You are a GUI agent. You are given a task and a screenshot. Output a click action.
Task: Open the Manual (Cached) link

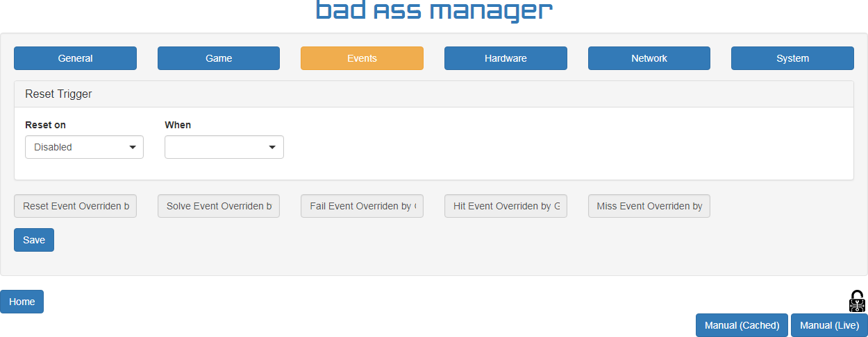pos(742,325)
